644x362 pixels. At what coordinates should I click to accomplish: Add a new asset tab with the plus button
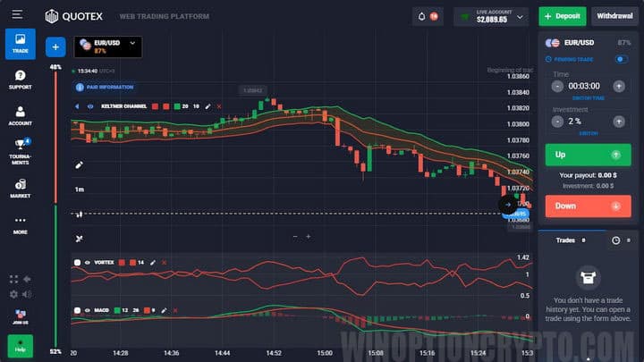click(x=55, y=46)
